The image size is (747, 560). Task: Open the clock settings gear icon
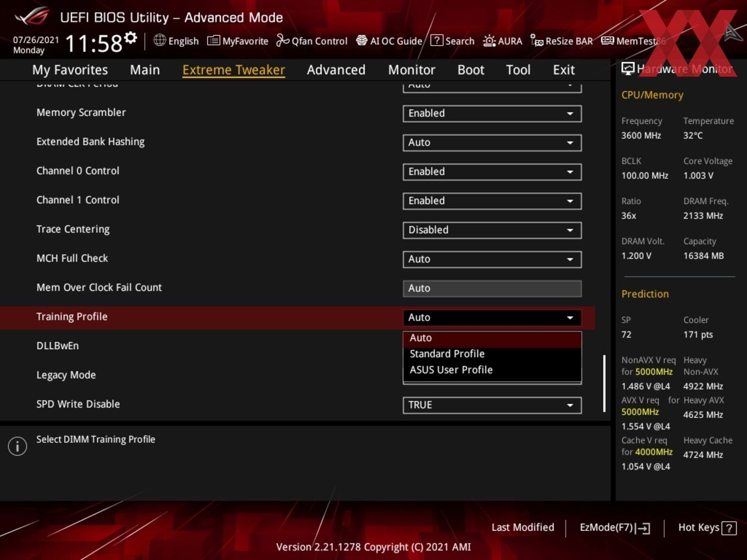click(131, 37)
